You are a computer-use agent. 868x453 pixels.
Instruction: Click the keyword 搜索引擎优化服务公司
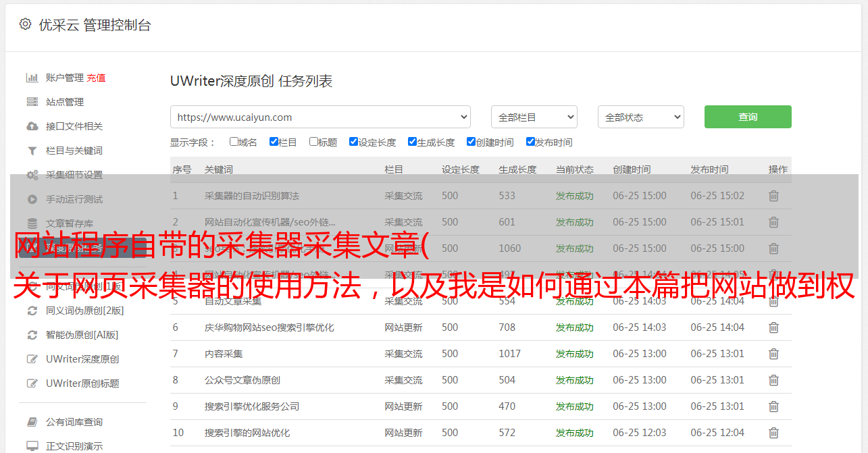pos(252,406)
